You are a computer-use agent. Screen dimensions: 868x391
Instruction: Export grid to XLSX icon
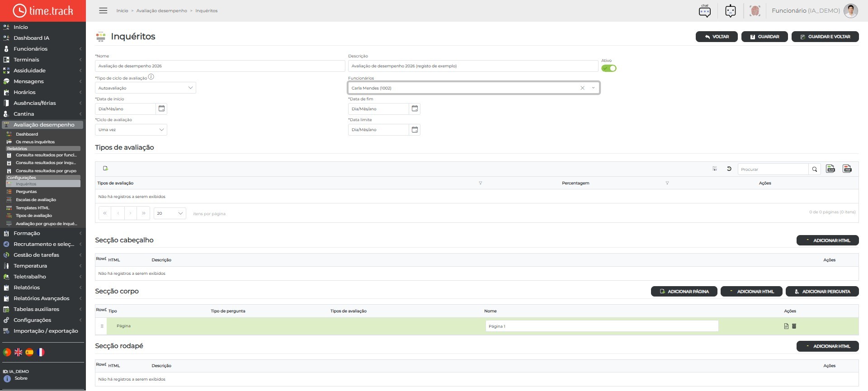[830, 169]
